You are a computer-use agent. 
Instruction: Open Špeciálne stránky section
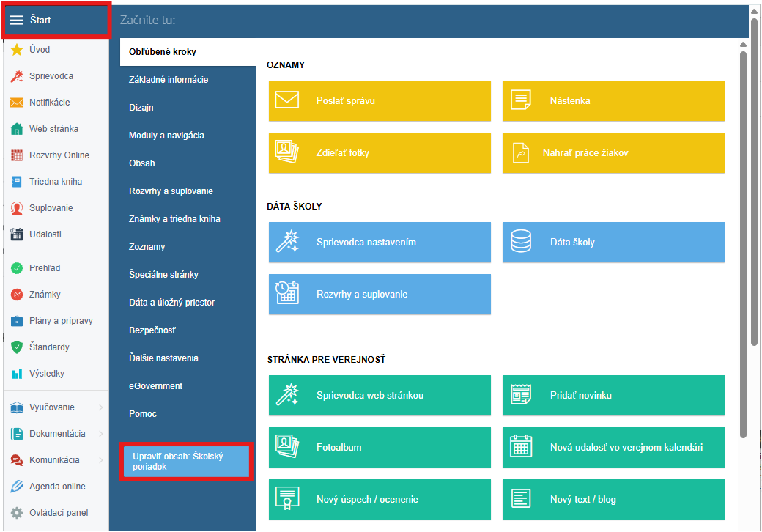[x=188, y=275]
